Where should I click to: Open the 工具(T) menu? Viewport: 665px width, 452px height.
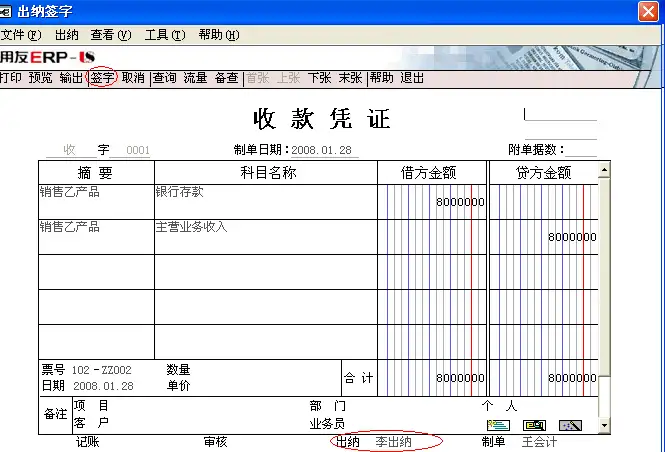pos(165,35)
